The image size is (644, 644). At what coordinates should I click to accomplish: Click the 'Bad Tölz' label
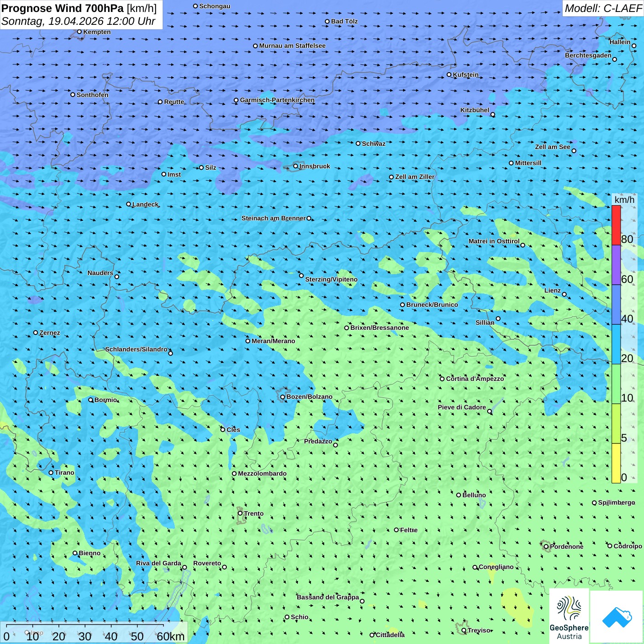pyautogui.click(x=345, y=21)
